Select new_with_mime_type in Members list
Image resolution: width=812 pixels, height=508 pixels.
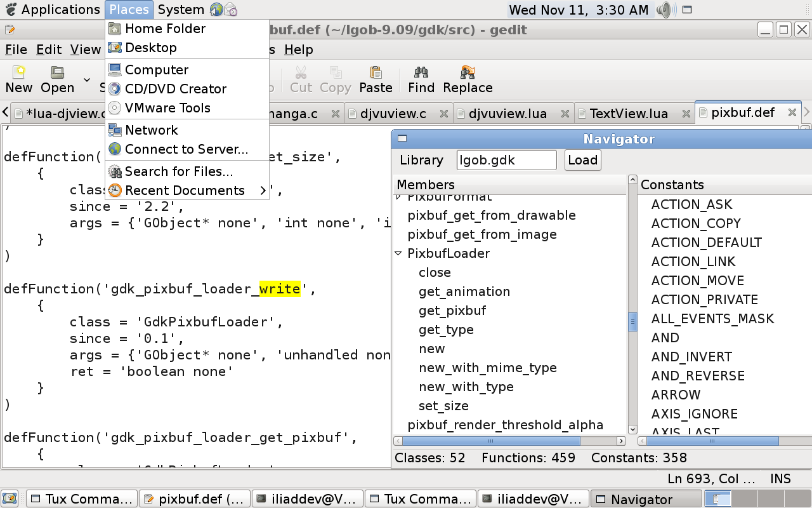pyautogui.click(x=487, y=368)
